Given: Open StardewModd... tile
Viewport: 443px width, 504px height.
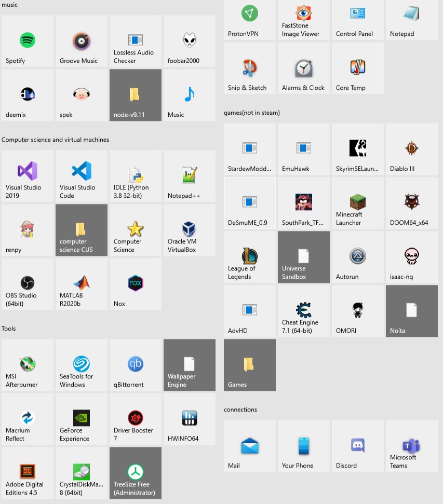Looking at the screenshot, I should tap(250, 149).
